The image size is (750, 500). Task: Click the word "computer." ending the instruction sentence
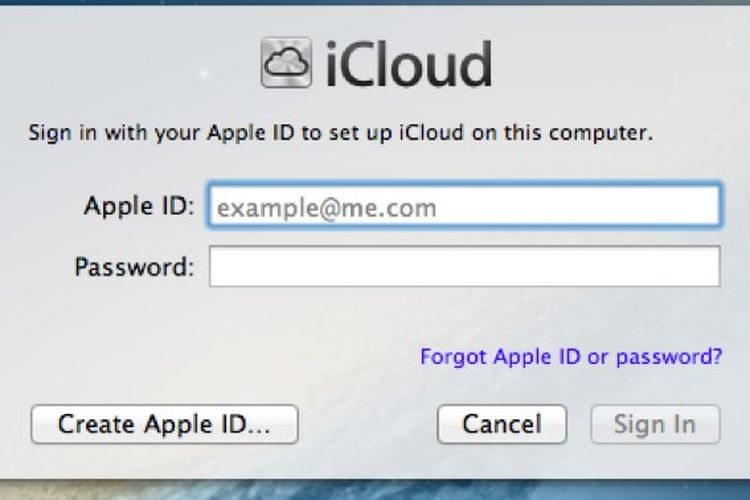click(601, 133)
